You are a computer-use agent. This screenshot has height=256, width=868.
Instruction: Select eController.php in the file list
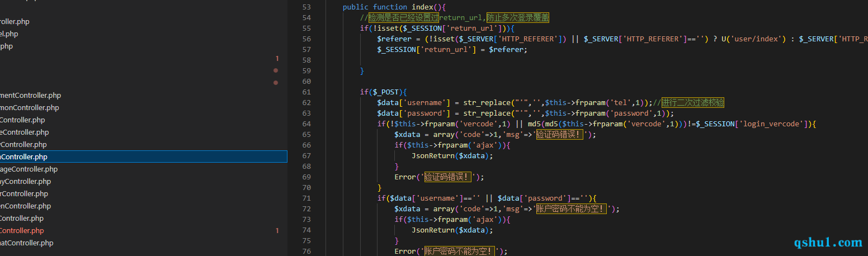pos(24,132)
